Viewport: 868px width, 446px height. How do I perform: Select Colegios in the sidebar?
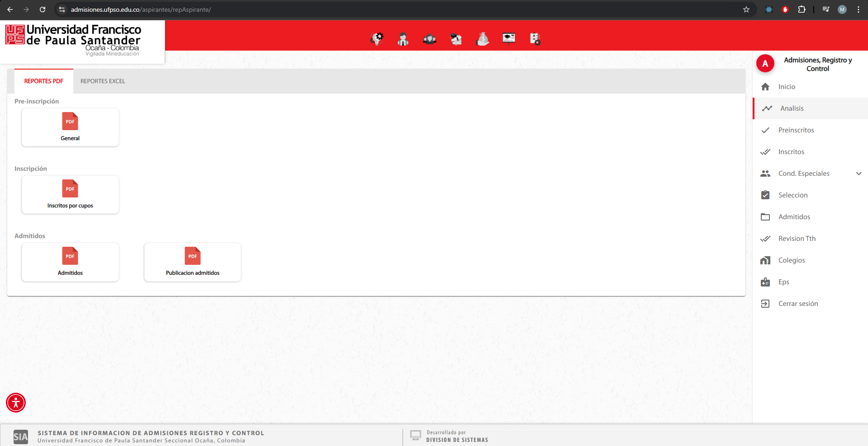[x=791, y=260]
